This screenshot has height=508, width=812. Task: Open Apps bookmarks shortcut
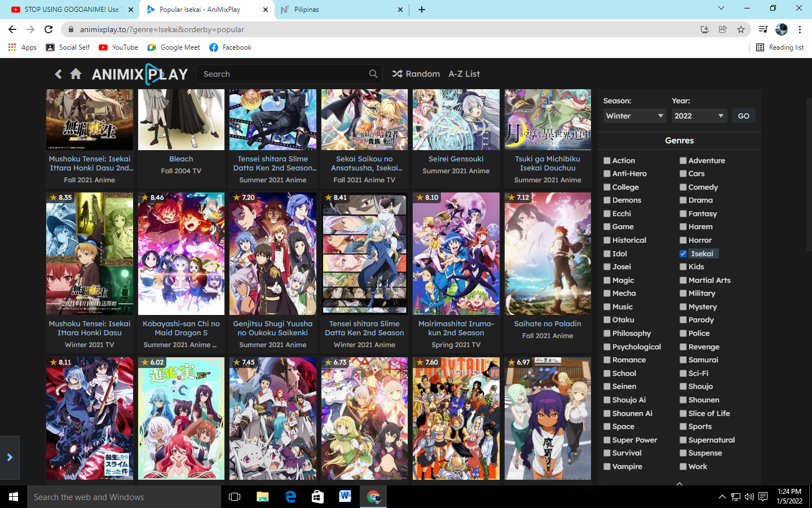[x=23, y=47]
